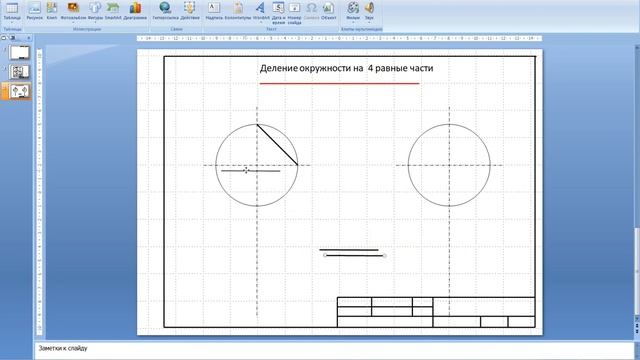Click the 'Клипы мультимедиа' group label
Screen dimensions: 640x360
pyautogui.click(x=361, y=29)
